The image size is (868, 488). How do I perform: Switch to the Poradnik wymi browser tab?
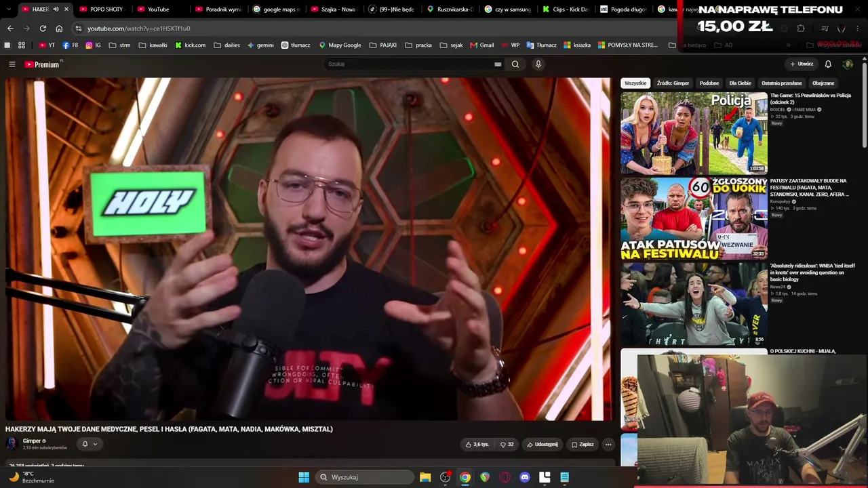tap(218, 9)
